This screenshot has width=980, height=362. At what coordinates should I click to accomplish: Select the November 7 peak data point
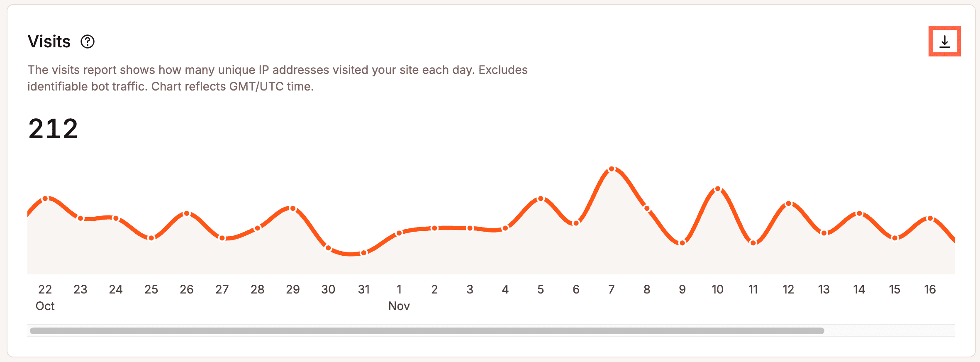(612, 168)
